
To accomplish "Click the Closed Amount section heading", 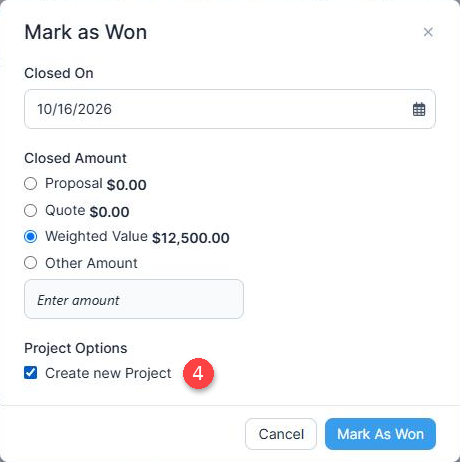I will (75, 158).
